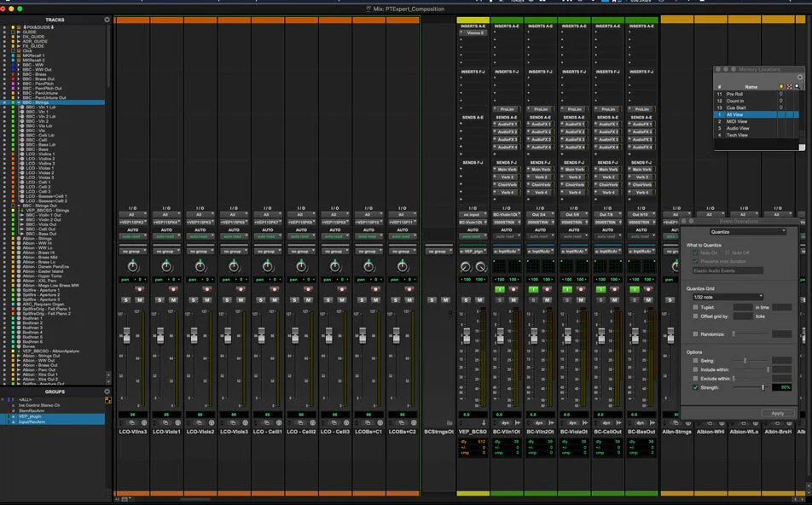The width and height of the screenshot is (812, 505).
Task: Click the Main Verb send on BC-ViolaOt
Action: pyautogui.click(x=573, y=170)
